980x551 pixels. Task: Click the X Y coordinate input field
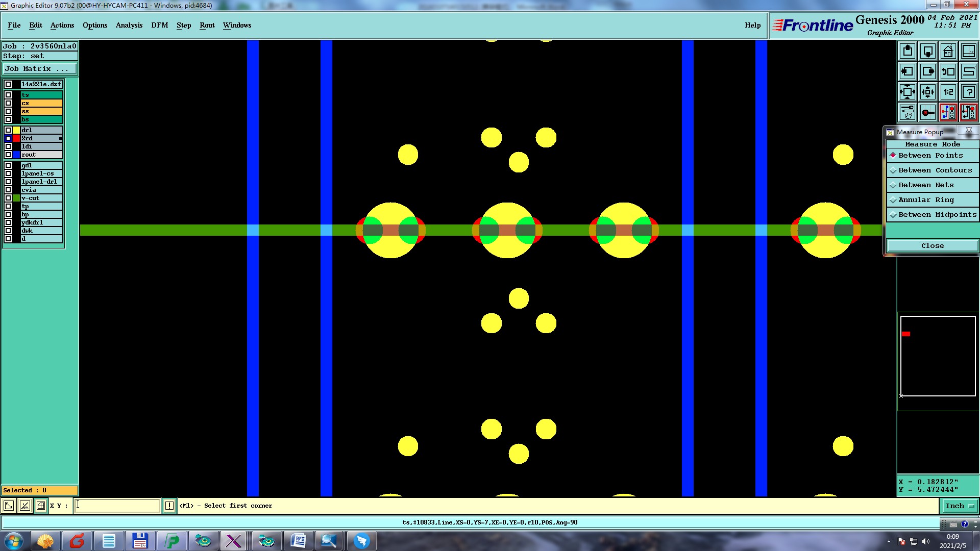click(117, 506)
